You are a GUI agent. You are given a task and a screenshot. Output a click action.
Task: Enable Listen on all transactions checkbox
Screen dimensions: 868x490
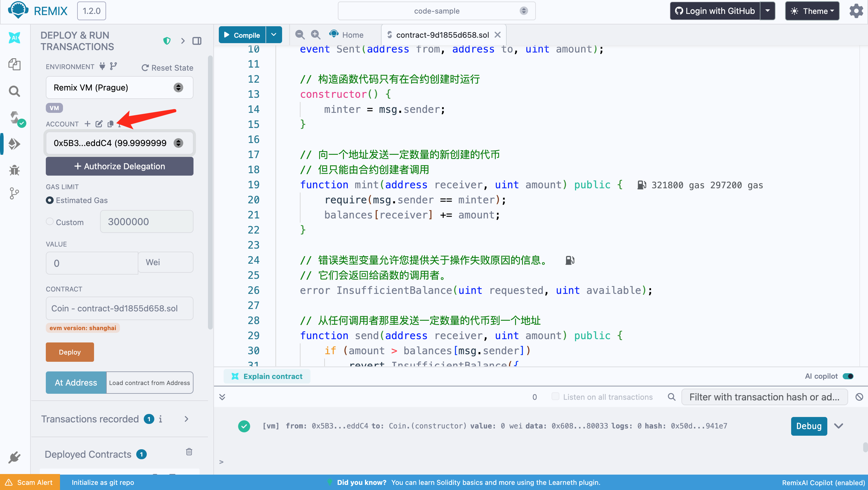[555, 396]
